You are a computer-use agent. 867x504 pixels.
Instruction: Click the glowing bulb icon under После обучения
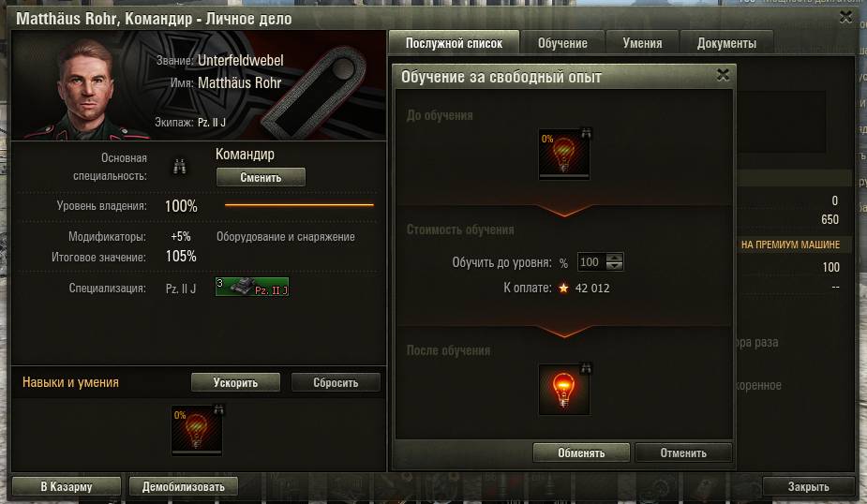pyautogui.click(x=564, y=390)
